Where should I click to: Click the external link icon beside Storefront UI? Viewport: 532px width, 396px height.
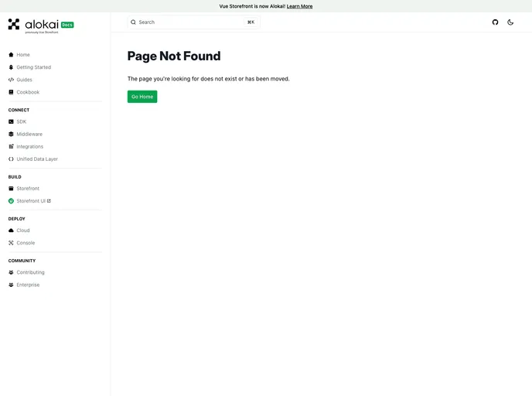(x=49, y=201)
